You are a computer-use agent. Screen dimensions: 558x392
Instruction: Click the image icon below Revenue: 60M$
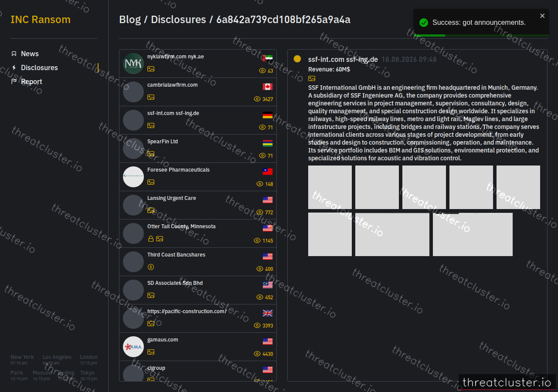pos(312,78)
